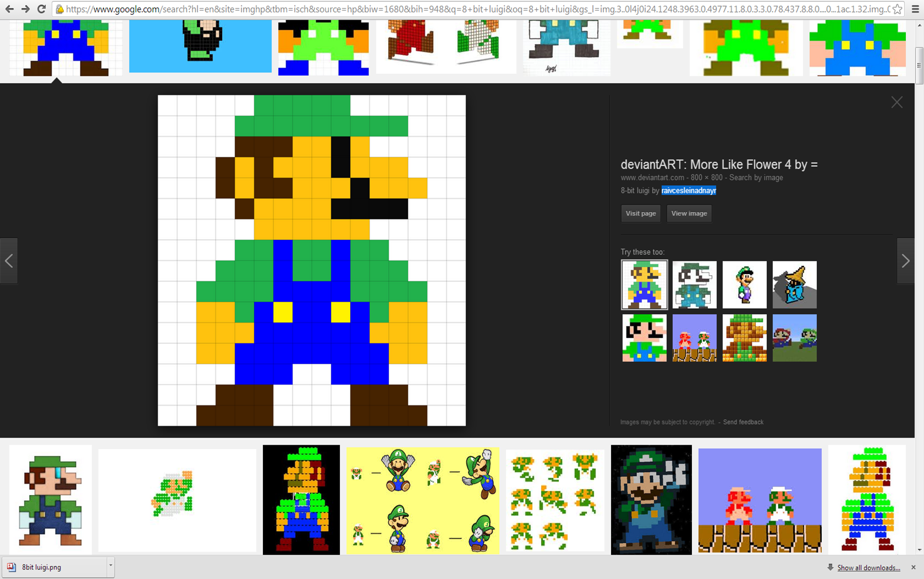Open the Lego Luigi thumbnail below the preview
Image resolution: width=924 pixels, height=579 pixels.
click(301, 500)
